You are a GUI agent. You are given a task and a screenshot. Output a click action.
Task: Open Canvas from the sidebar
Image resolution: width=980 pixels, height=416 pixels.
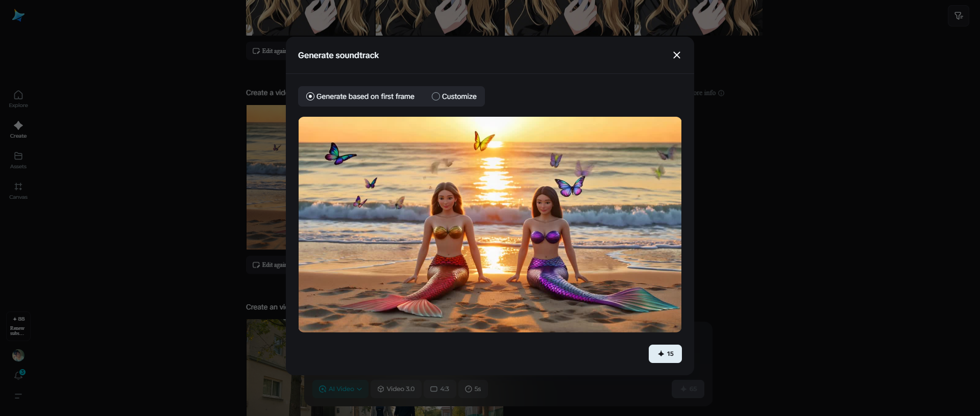pyautogui.click(x=18, y=191)
